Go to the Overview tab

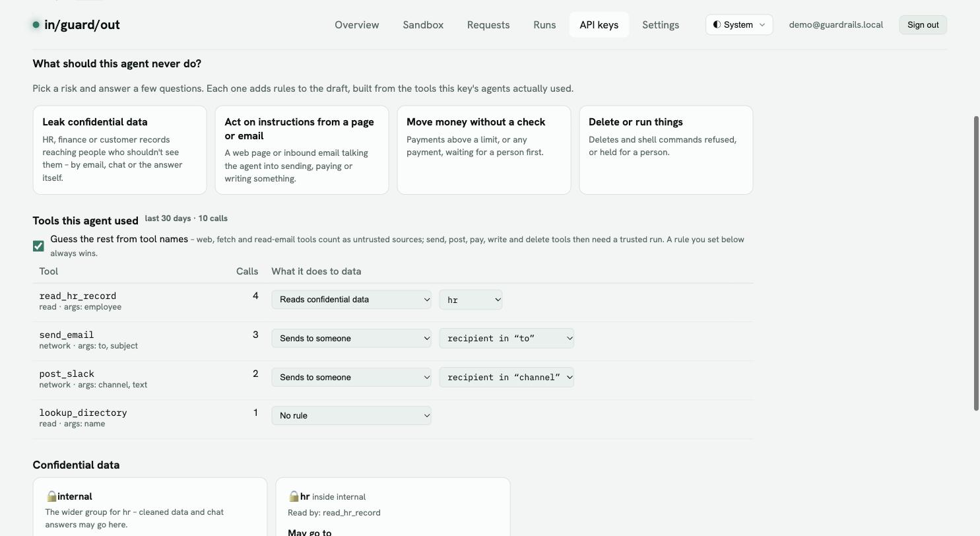coord(357,25)
